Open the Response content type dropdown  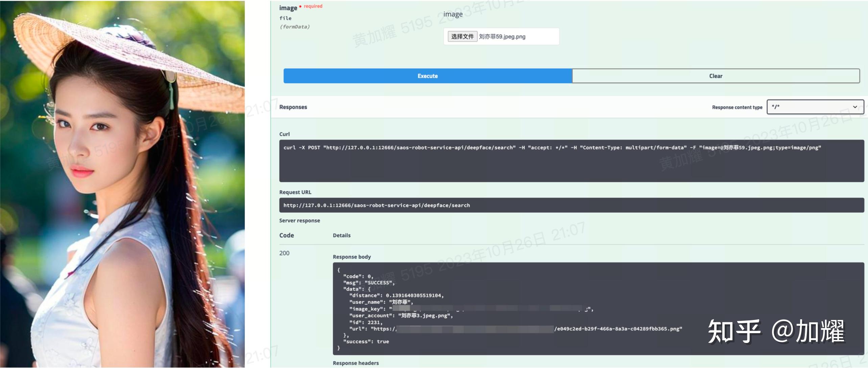coord(815,107)
